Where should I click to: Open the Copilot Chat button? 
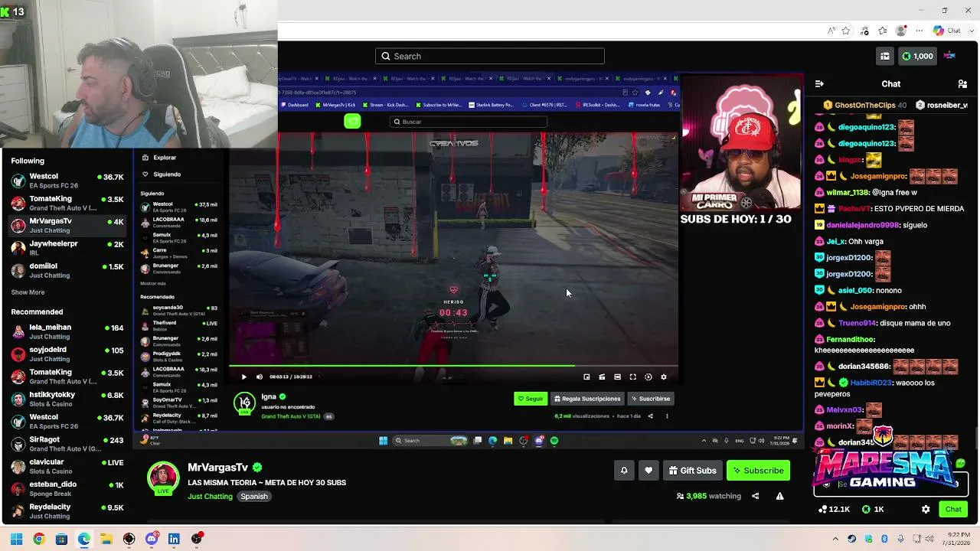tap(947, 31)
